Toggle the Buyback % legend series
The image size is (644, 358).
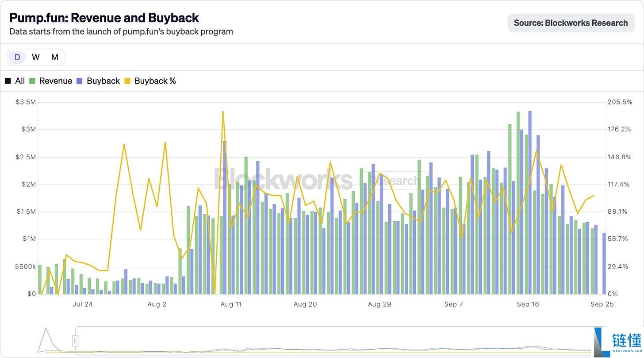pos(150,81)
